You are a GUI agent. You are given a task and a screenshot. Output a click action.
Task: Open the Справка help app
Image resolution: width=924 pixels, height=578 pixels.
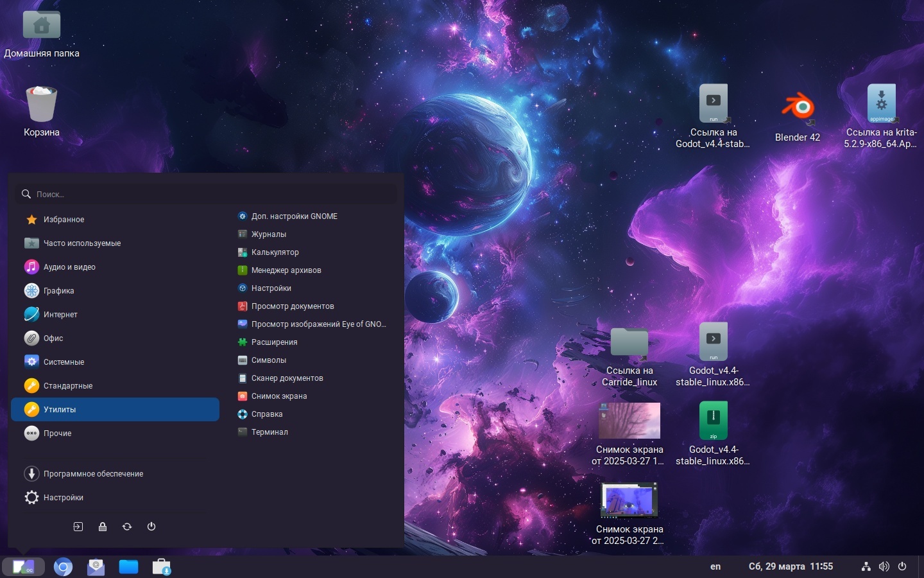260,414
